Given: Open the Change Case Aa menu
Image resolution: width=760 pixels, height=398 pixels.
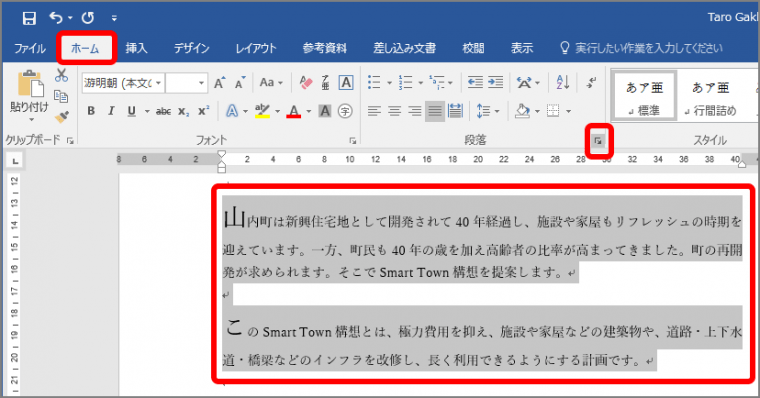Looking at the screenshot, I should pyautogui.click(x=271, y=83).
